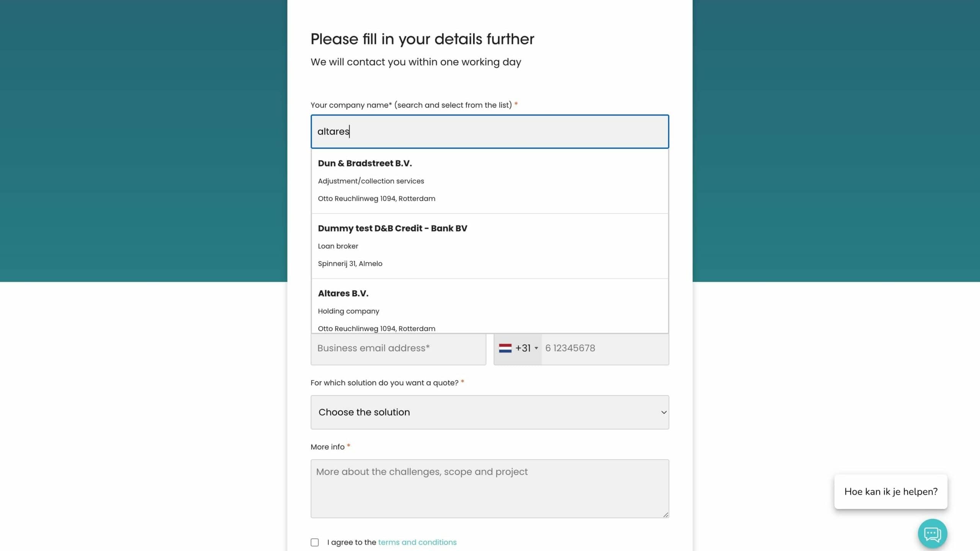The height and width of the screenshot is (551, 980).
Task: Focus the company name search field
Action: [x=490, y=132]
